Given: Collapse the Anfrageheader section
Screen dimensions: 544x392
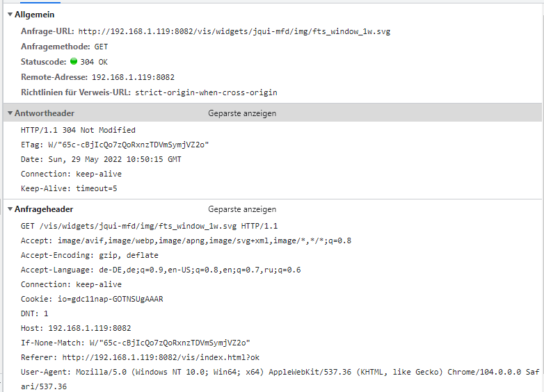Looking at the screenshot, I should [x=10, y=209].
